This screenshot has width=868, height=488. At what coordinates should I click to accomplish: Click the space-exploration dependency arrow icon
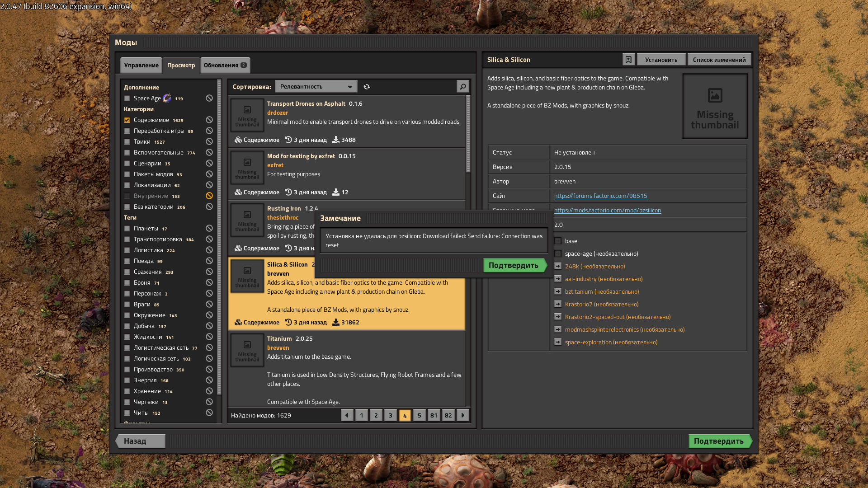click(558, 342)
